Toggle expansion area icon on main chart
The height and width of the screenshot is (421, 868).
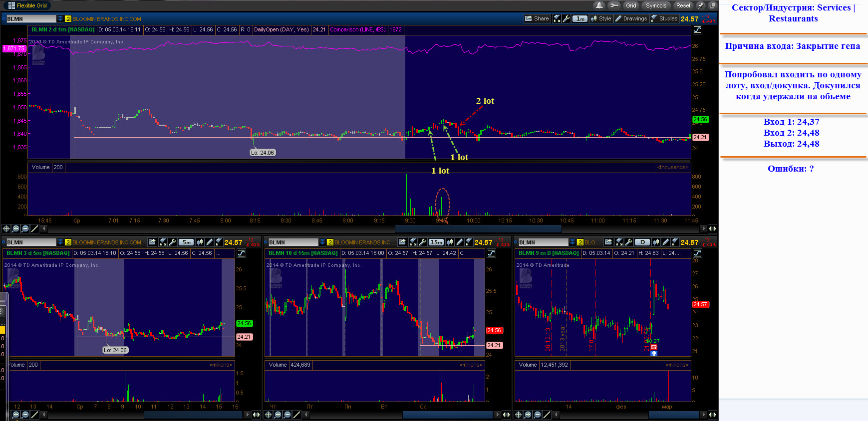[712, 228]
